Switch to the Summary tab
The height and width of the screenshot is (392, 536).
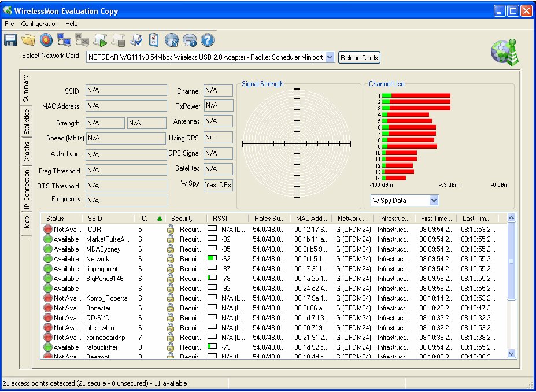[x=26, y=88]
